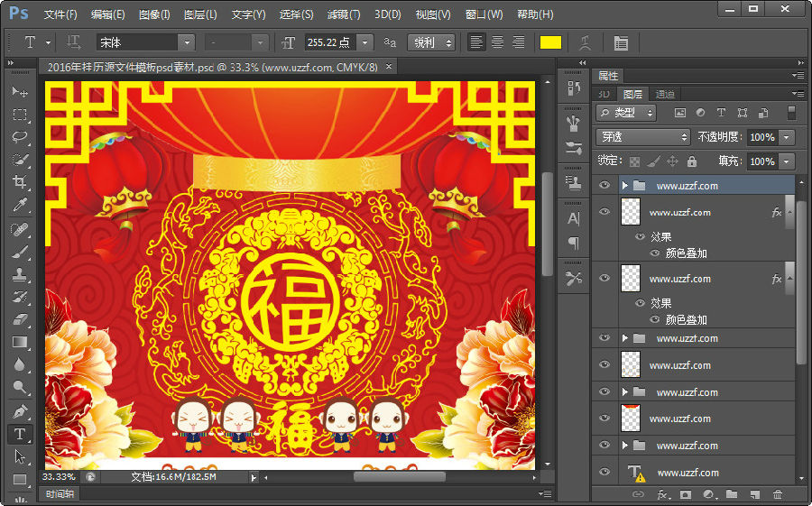The height and width of the screenshot is (506, 812).
Task: Select the Move tool
Action: click(20, 92)
